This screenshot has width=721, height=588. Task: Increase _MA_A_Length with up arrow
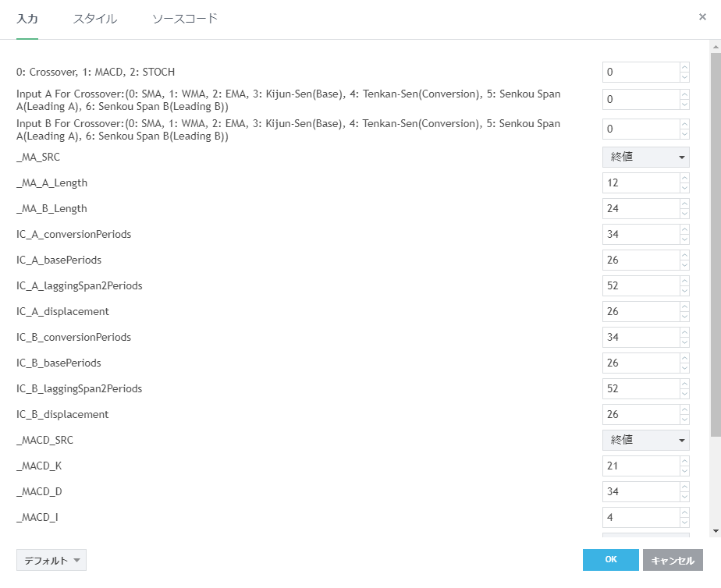tap(684, 178)
